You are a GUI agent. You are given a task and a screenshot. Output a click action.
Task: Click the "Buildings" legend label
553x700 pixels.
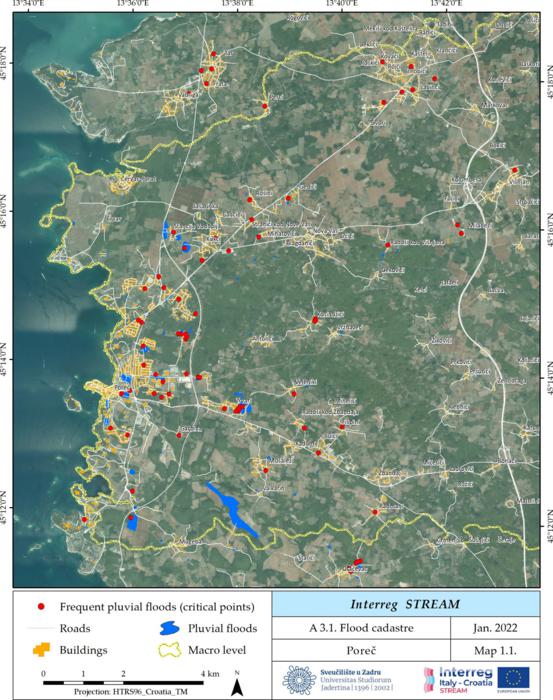click(x=83, y=650)
